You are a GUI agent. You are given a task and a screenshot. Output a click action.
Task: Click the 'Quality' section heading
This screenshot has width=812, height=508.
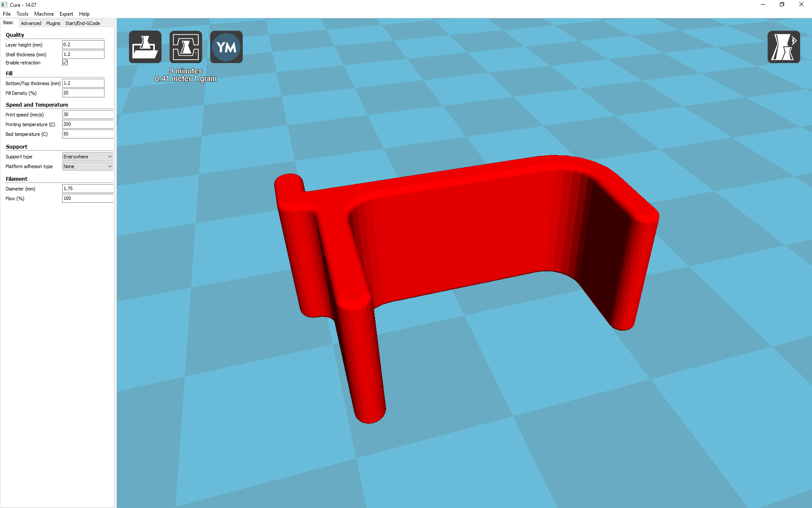click(15, 35)
